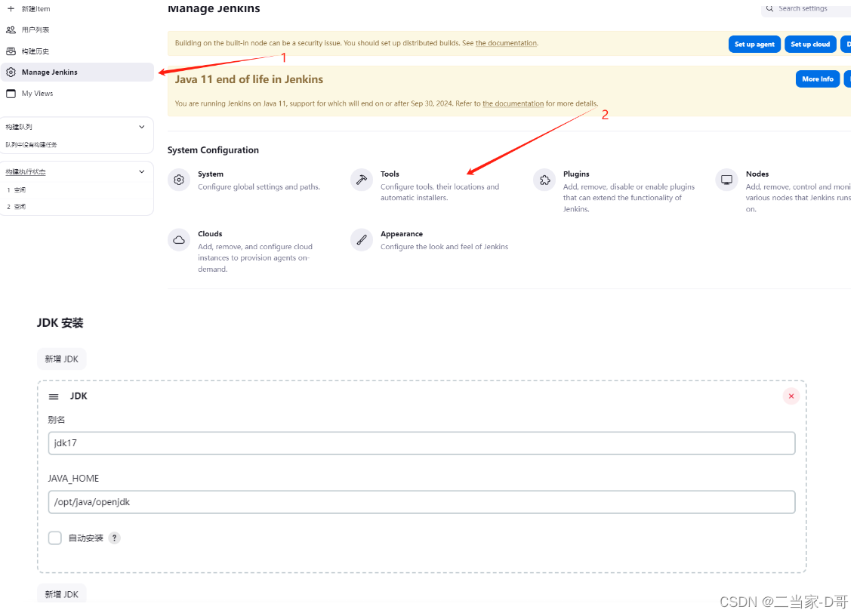Select the Clouds icon

click(x=179, y=239)
